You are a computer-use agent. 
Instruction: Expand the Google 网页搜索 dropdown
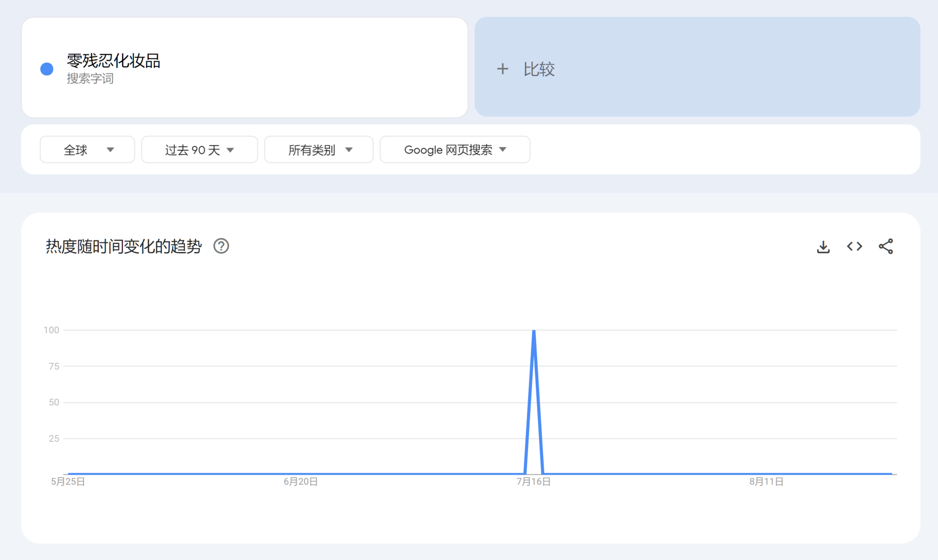[x=455, y=150]
